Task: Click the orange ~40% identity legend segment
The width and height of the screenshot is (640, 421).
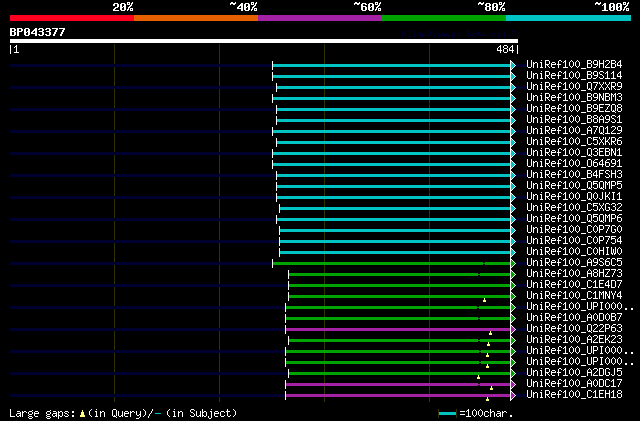Action: pyautogui.click(x=196, y=18)
